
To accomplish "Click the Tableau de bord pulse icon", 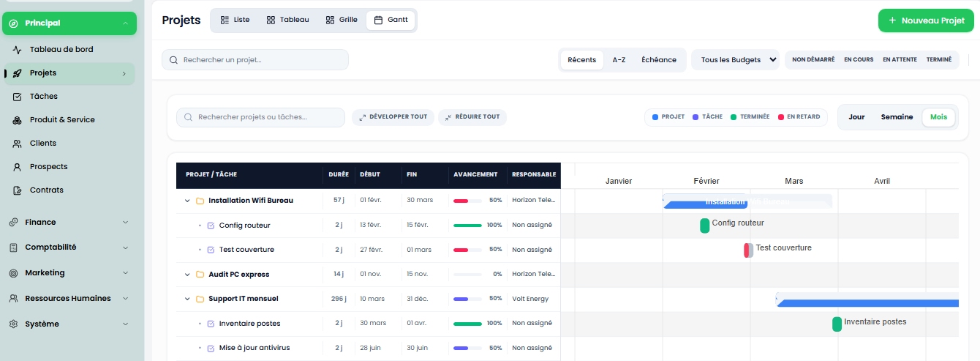I will (x=17, y=50).
